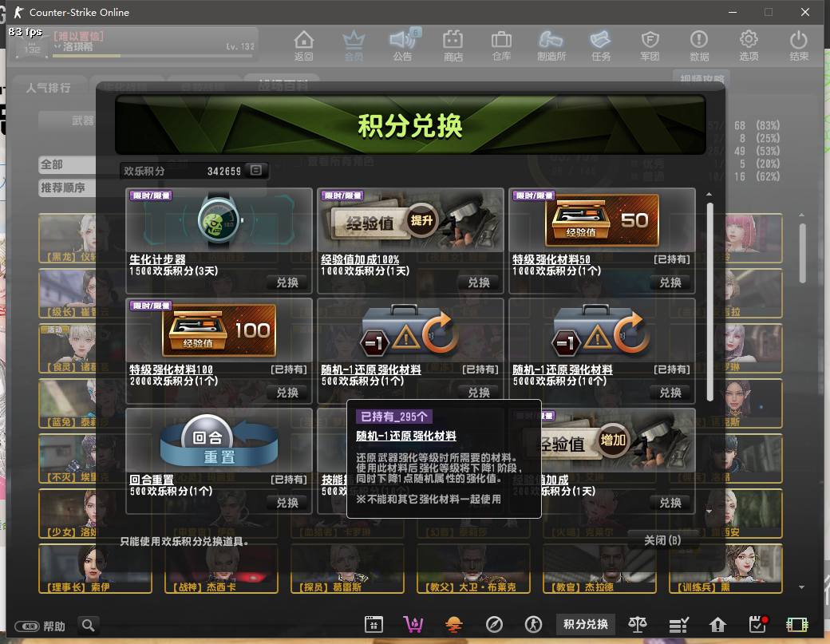Open the 数据 stats icon
Viewport: 830px width, 644px height.
tap(699, 45)
